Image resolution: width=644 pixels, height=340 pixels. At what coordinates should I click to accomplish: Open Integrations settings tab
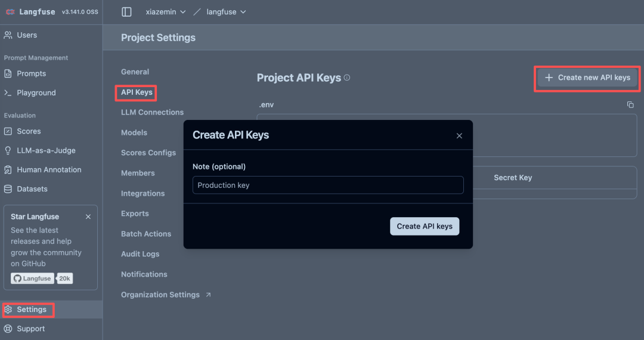[143, 193]
